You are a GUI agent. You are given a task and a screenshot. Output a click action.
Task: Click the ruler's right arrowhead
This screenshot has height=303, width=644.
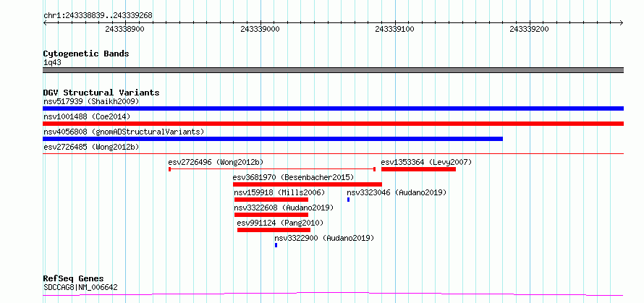click(x=622, y=22)
